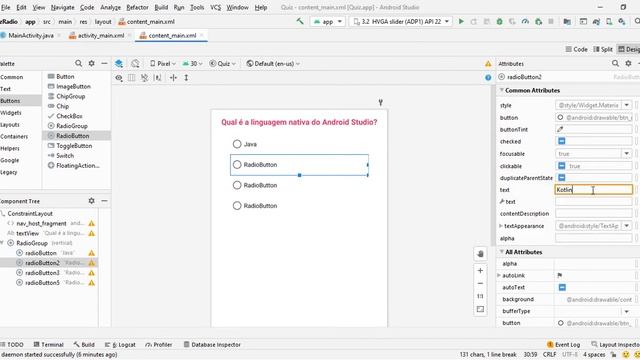Set zoom to 1:1
This screenshot has height=360, width=640.
480,296
